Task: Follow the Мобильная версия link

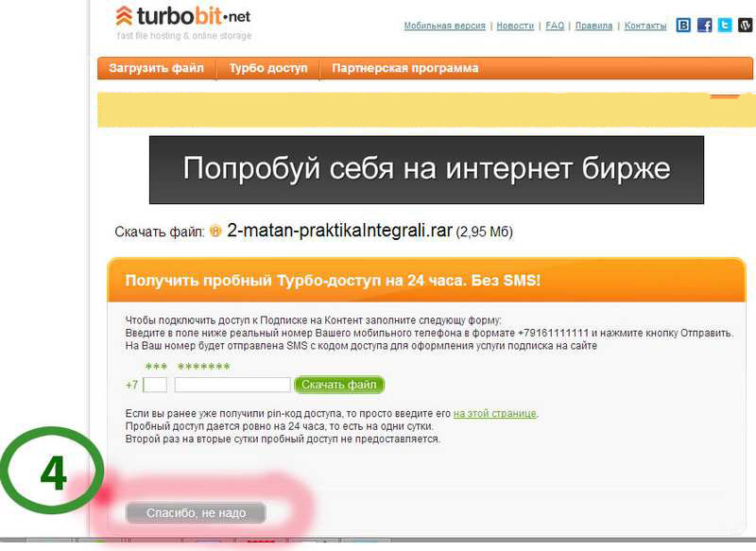Action: 444,26
